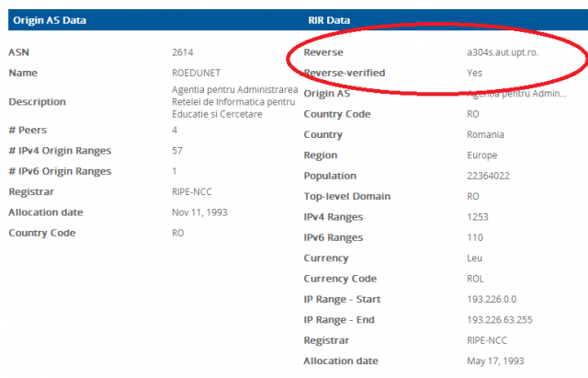Click the # Peers value 4
This screenshot has width=588, height=378.
175,130
